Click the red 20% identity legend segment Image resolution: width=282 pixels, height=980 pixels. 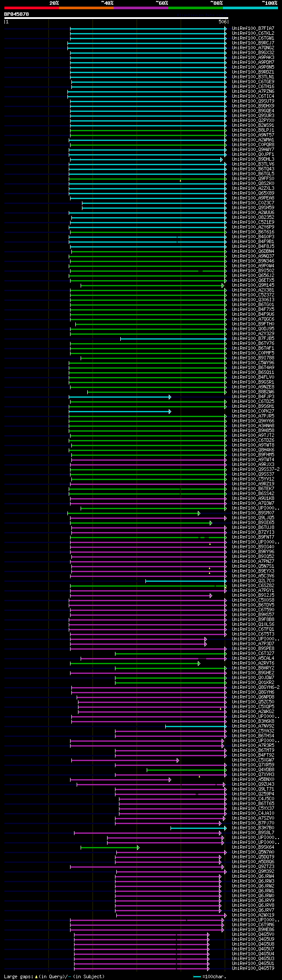[x=32, y=8]
